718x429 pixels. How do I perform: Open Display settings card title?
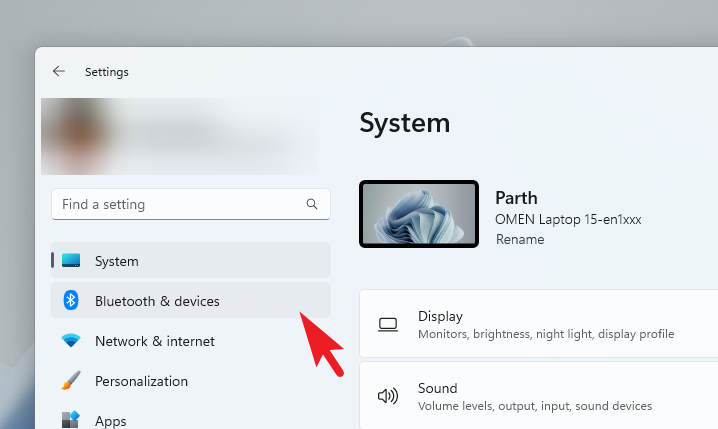click(x=440, y=316)
